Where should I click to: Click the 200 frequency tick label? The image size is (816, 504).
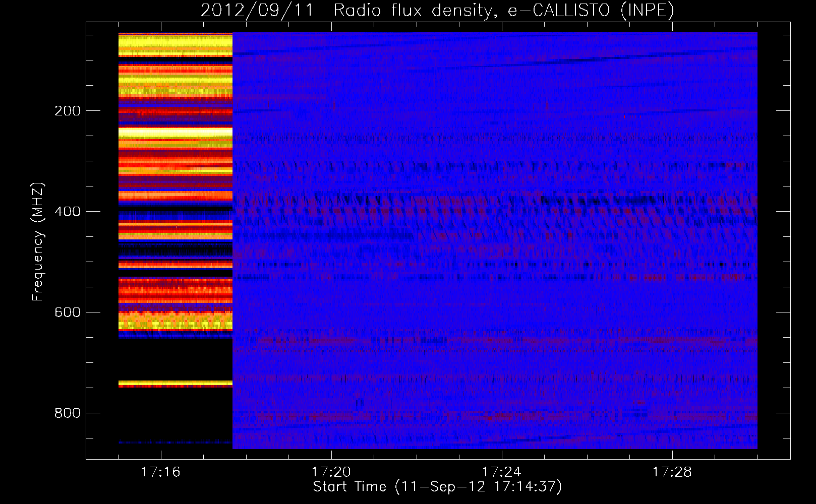pos(68,111)
